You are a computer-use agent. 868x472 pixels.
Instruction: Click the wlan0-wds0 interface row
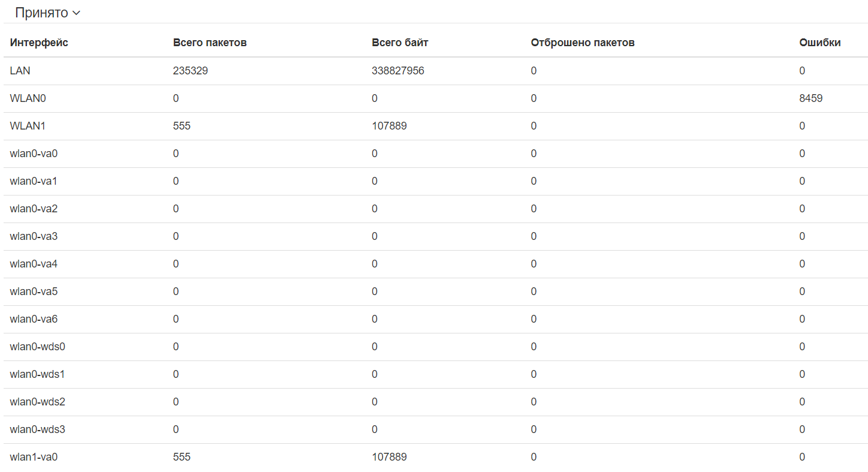37,347
